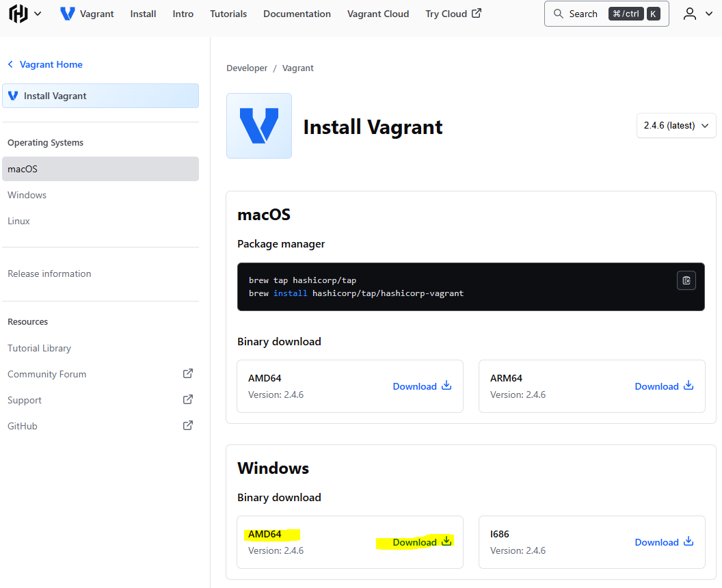Click the Try Cloud external link icon
Viewport: 722px width, 588px height.
(x=477, y=12)
